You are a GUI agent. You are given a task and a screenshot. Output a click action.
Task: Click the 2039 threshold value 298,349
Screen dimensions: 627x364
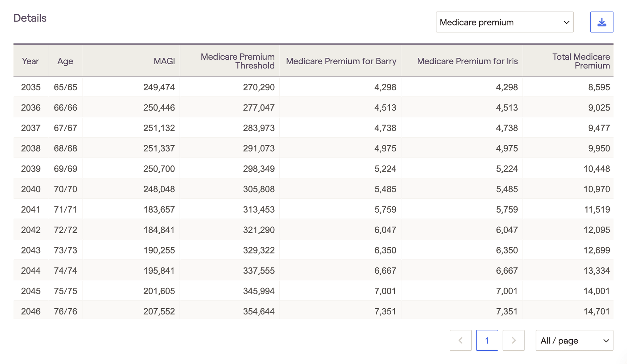tap(259, 169)
